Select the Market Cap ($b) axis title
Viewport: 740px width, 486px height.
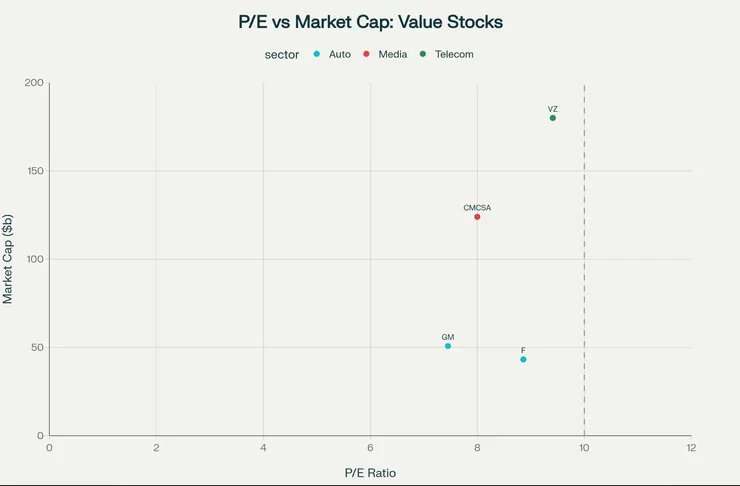8,259
